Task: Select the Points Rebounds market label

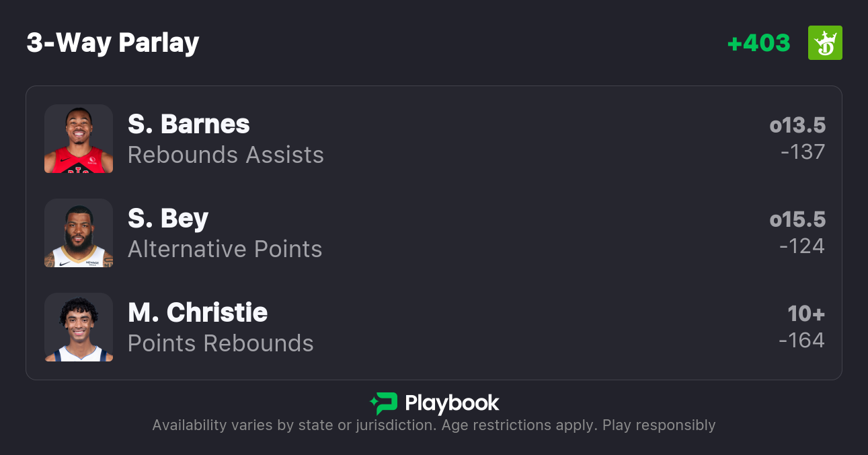Action: 221,343
